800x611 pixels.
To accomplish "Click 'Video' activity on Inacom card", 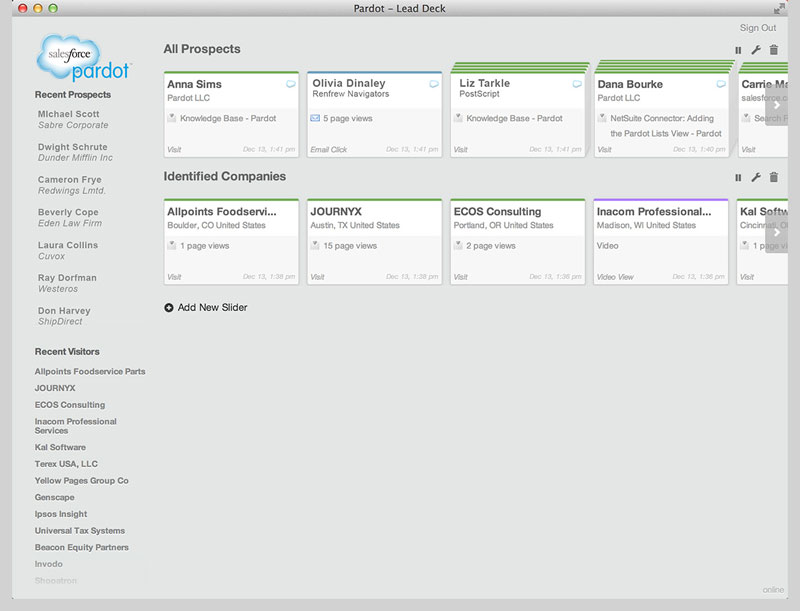I will 607,246.
